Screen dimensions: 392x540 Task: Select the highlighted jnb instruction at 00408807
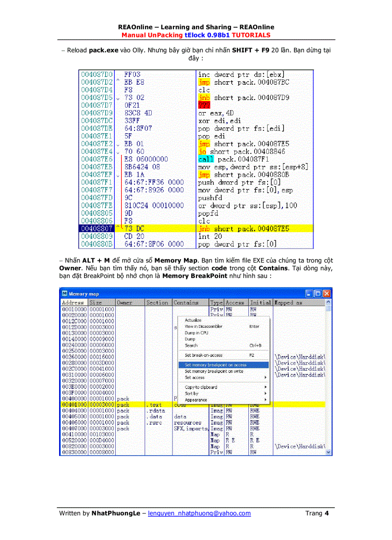click(x=216, y=228)
